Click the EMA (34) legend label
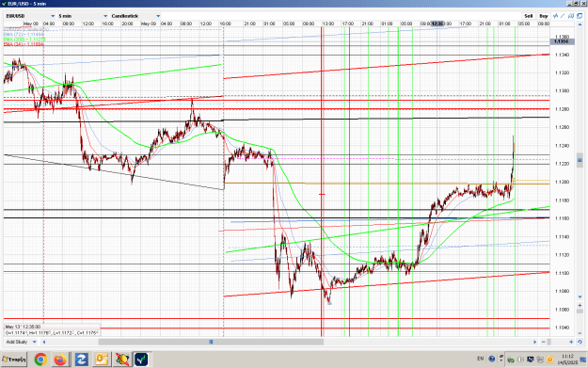 pyautogui.click(x=24, y=44)
